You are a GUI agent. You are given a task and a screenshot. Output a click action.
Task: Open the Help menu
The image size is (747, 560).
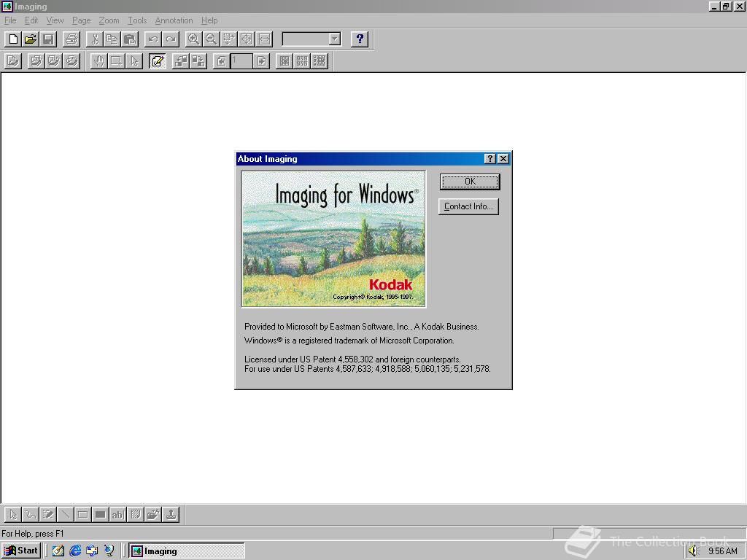click(x=209, y=20)
